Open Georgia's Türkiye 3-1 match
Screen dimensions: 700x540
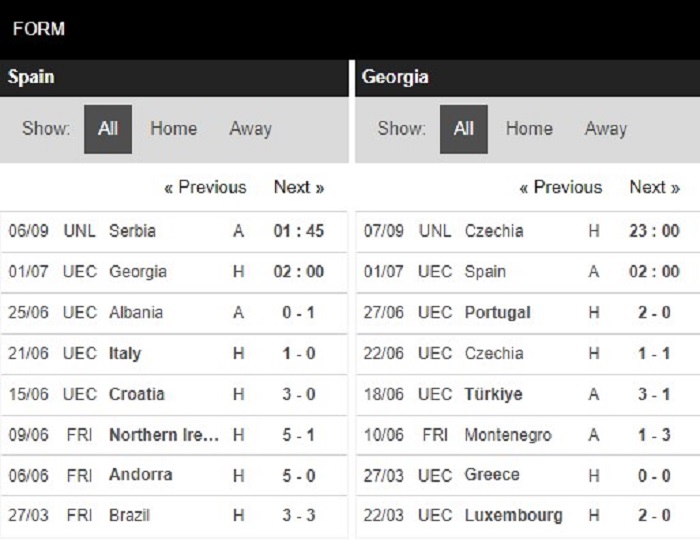[528, 395]
